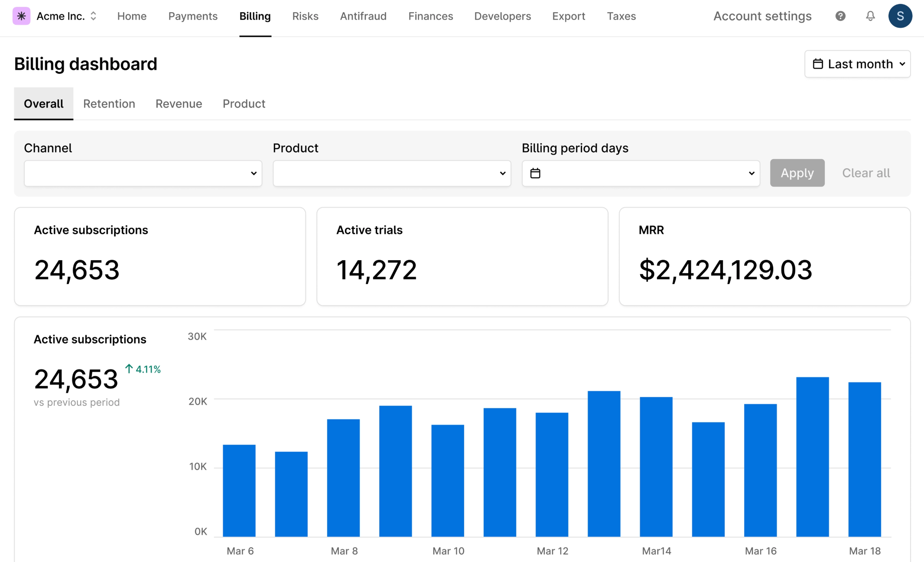924x562 pixels.
Task: Select the tallest bar for Mar 17
Action: [x=813, y=457]
